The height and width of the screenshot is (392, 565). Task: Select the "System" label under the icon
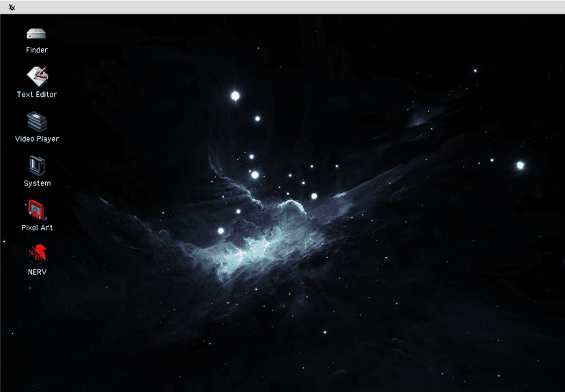pos(37,183)
